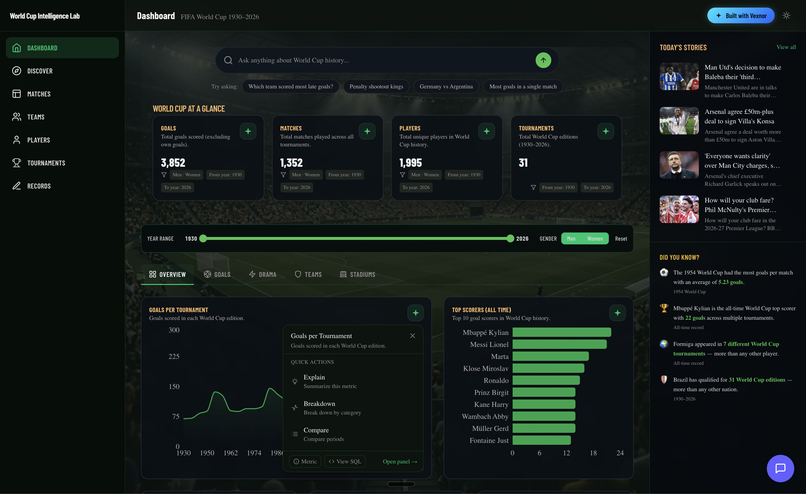
Task: Open the chat bubble button
Action: coord(780,468)
